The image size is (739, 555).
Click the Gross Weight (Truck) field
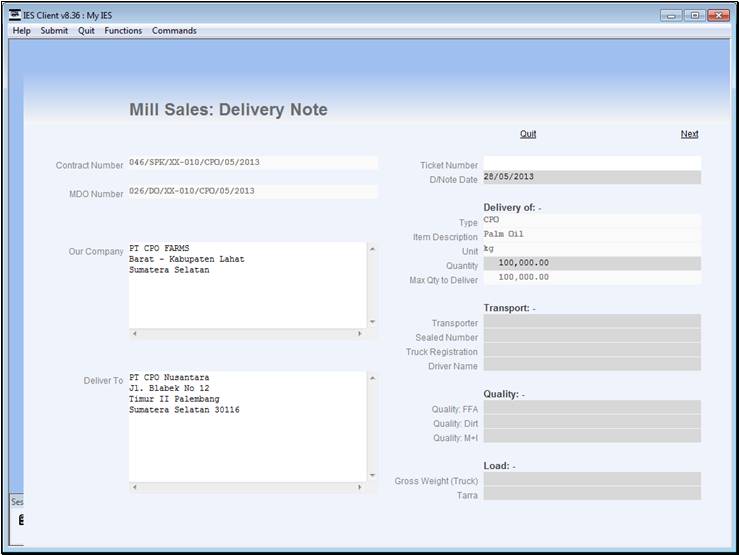pyautogui.click(x=592, y=479)
